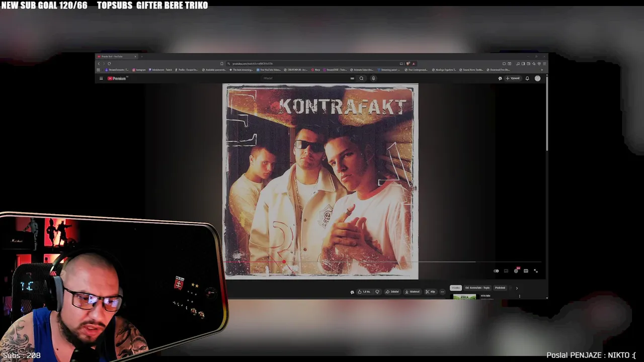Open the StreamElements bookmark
This screenshot has width=644, height=362.
[117, 70]
